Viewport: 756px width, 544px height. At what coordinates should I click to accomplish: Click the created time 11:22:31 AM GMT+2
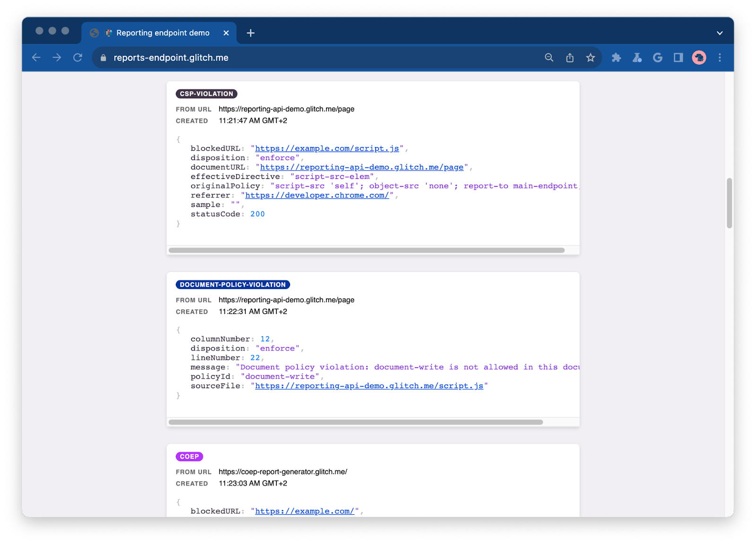(x=253, y=312)
